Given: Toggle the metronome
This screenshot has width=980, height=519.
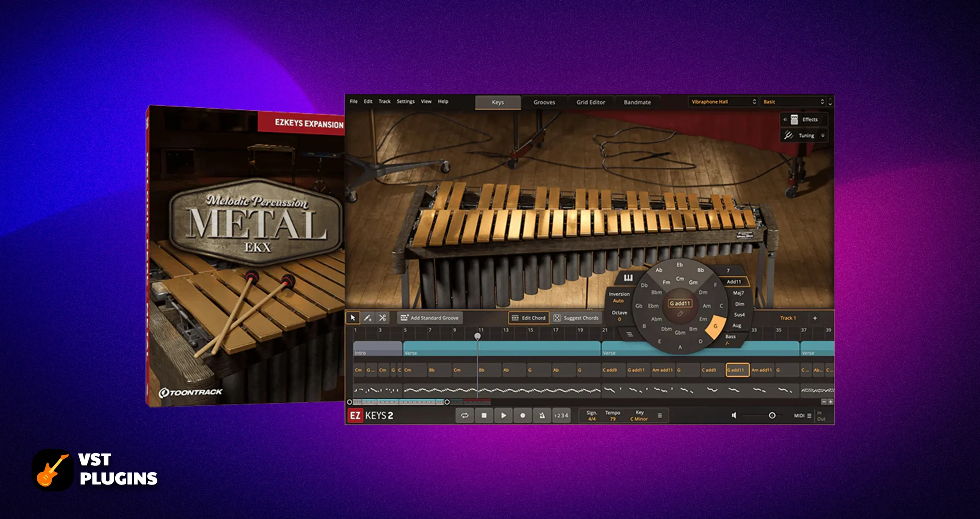Looking at the screenshot, I should coord(542,415).
